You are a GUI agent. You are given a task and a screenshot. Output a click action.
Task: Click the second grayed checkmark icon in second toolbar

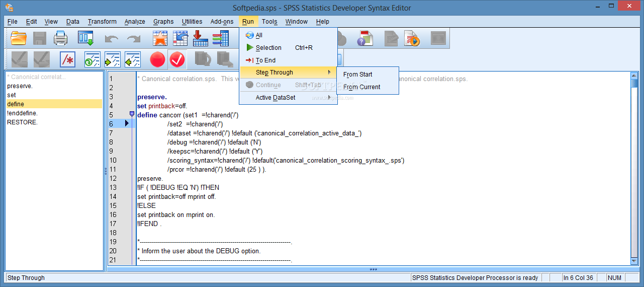coord(41,59)
